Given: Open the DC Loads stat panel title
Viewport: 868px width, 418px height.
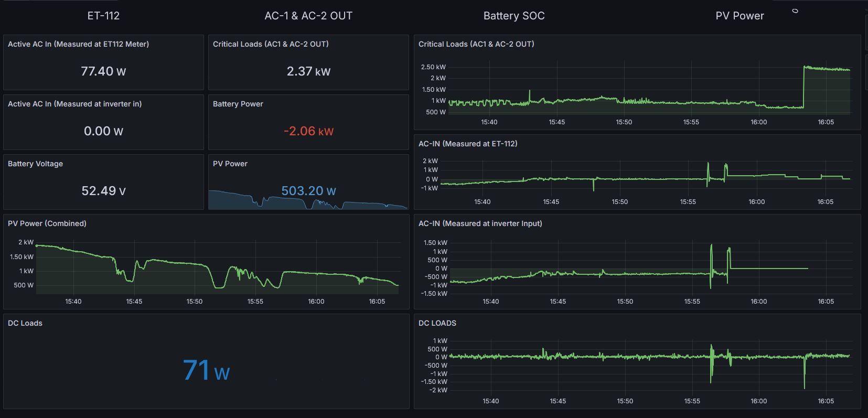Looking at the screenshot, I should [x=25, y=323].
